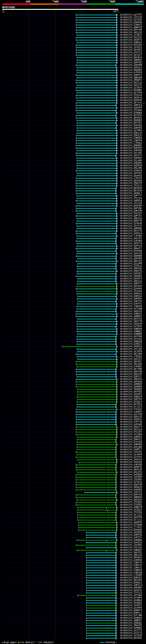Viewport: 146px width, 644px height.
Task: Open hit UniRef100_Q2TFP3
Action: tap(131, 15)
